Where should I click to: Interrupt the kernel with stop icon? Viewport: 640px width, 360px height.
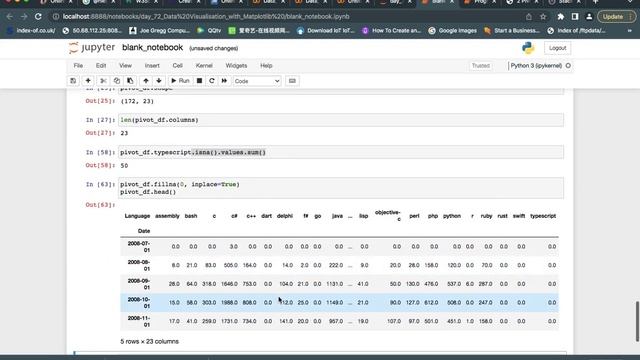199,81
